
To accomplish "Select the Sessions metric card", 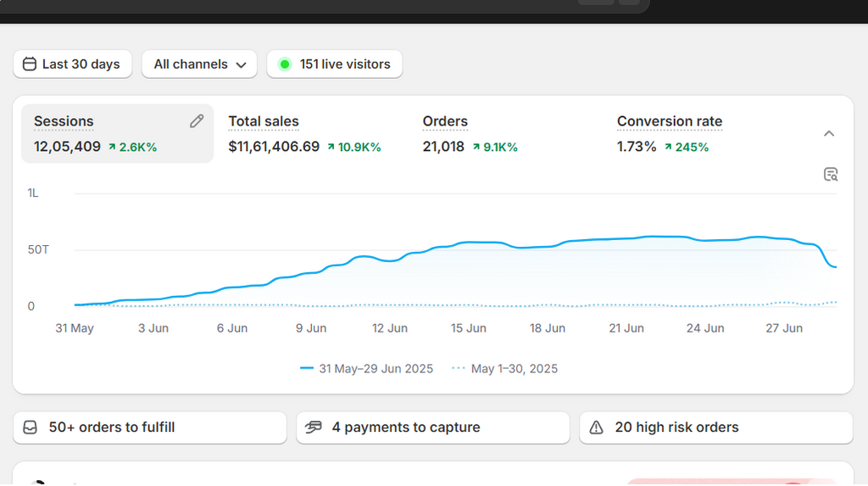I will click(x=117, y=133).
